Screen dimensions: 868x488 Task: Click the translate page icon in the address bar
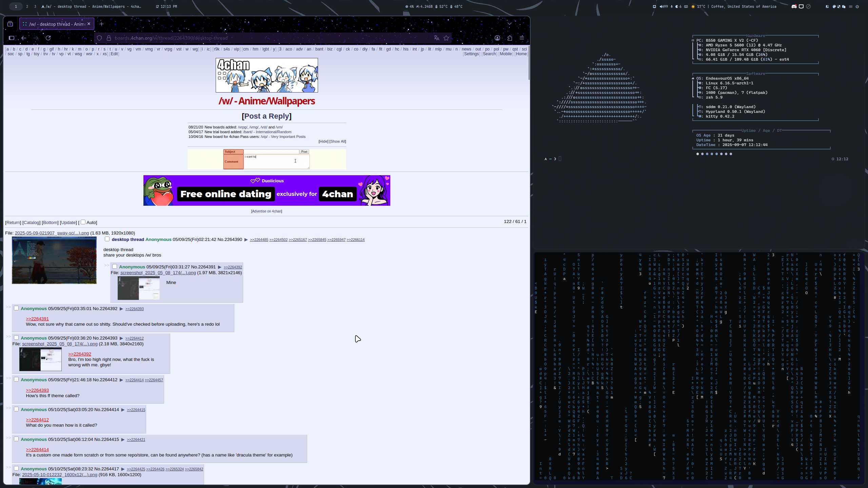tap(436, 38)
